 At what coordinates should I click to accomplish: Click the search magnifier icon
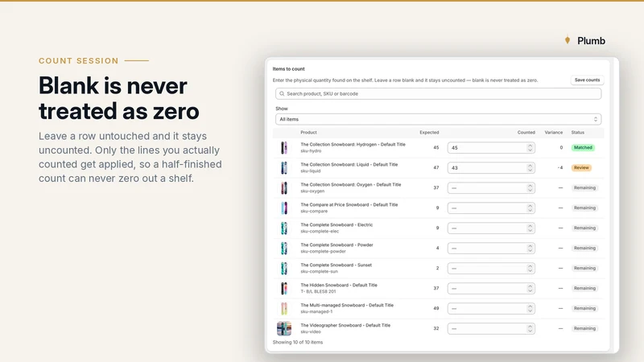282,93
